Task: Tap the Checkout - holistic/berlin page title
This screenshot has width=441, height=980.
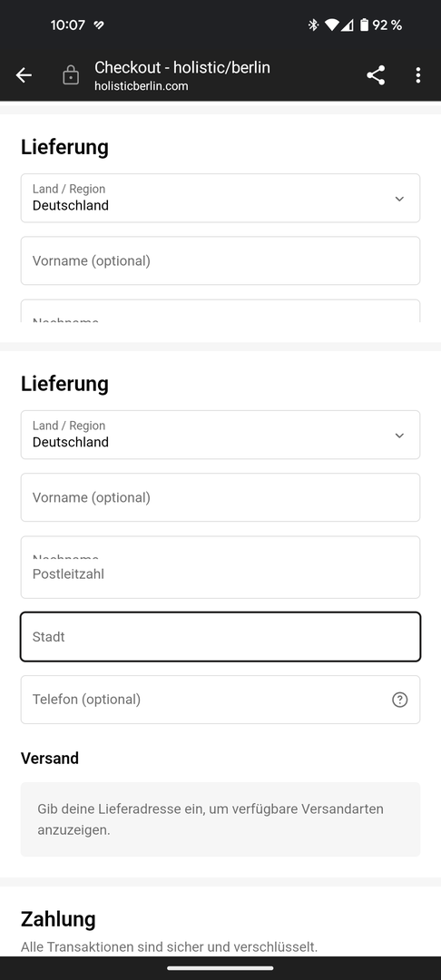Action: coord(182,67)
